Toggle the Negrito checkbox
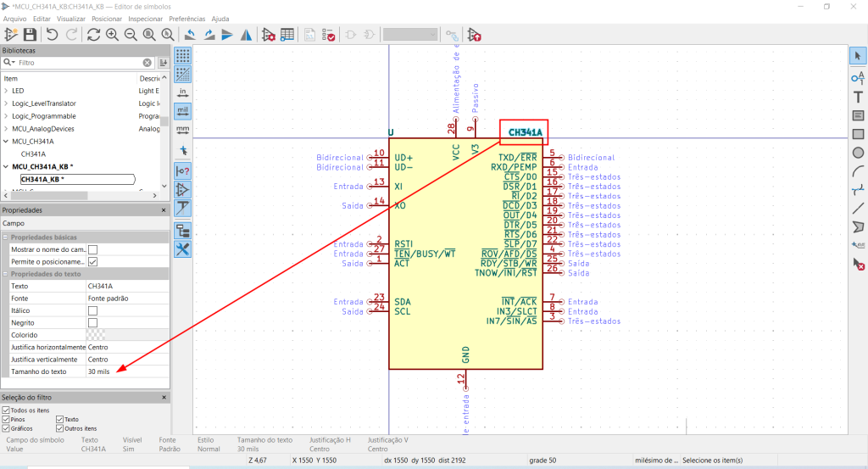This screenshot has height=469, width=868. pyautogui.click(x=93, y=323)
